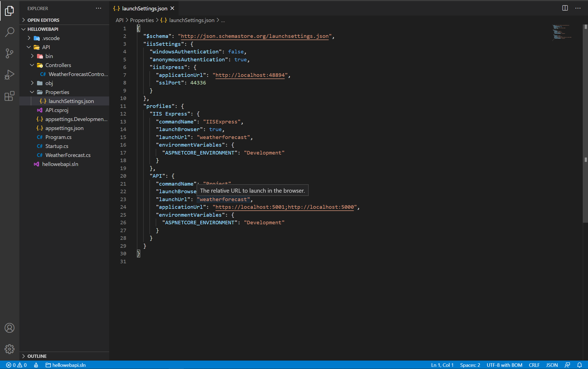
Task: Open the editor More Actions menu
Action: [578, 8]
